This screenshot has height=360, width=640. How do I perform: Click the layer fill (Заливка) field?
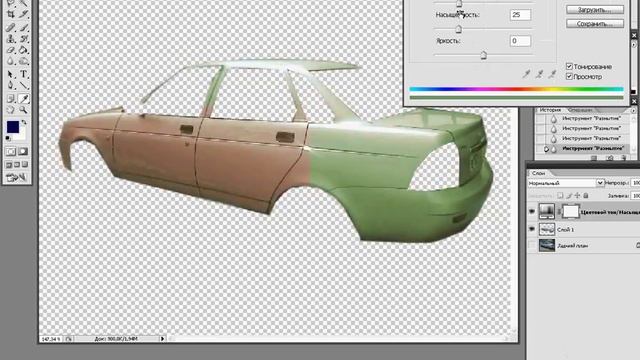coord(635,196)
